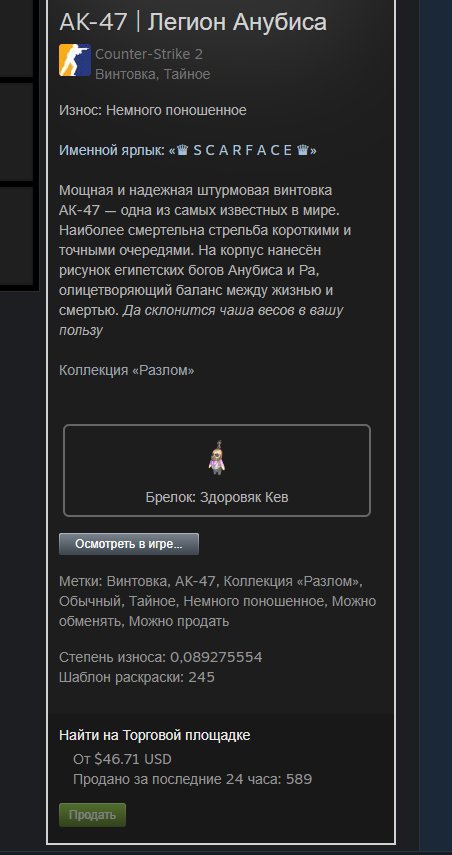Viewport: 452px width, 855px height.
Task: Click the Counter-Strike 2 game icon
Action: [x=75, y=60]
